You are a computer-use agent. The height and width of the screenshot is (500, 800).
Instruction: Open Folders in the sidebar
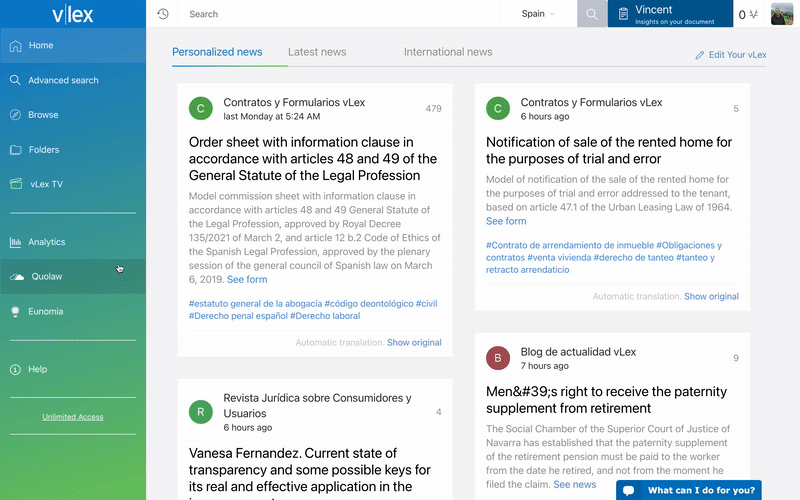73,149
